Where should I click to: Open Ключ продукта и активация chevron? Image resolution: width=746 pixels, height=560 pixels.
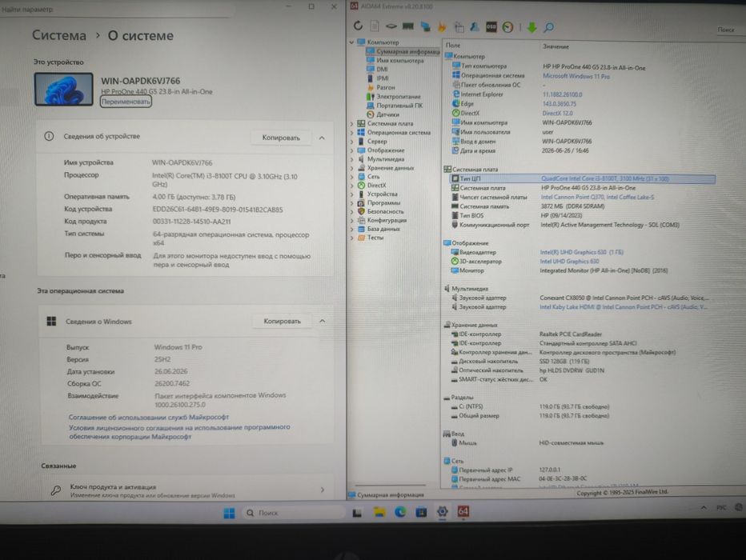[x=323, y=490]
